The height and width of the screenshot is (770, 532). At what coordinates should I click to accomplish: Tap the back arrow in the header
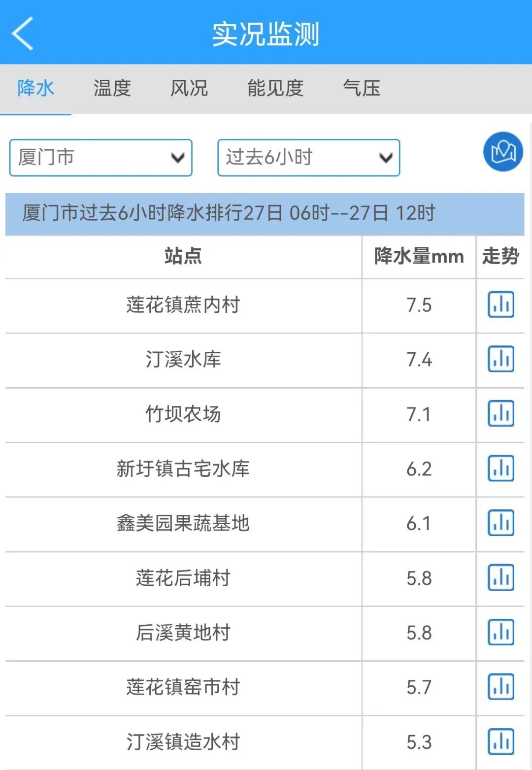(x=22, y=33)
